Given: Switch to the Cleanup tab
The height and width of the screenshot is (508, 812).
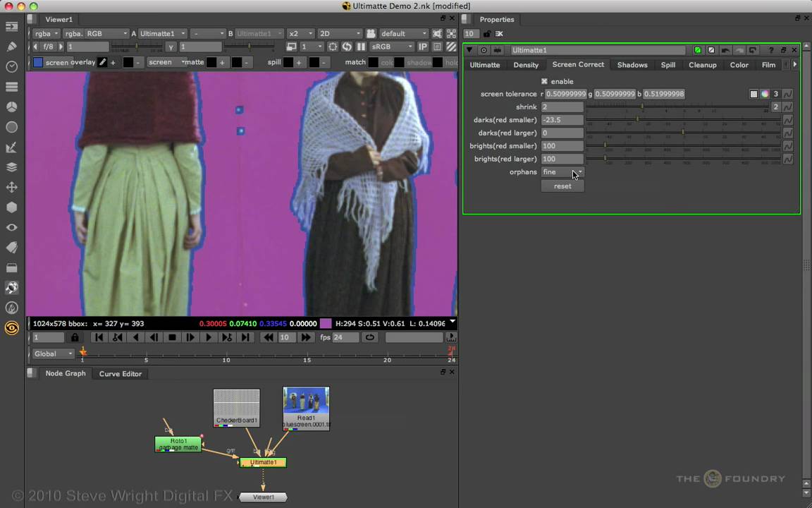Looking at the screenshot, I should click(703, 65).
